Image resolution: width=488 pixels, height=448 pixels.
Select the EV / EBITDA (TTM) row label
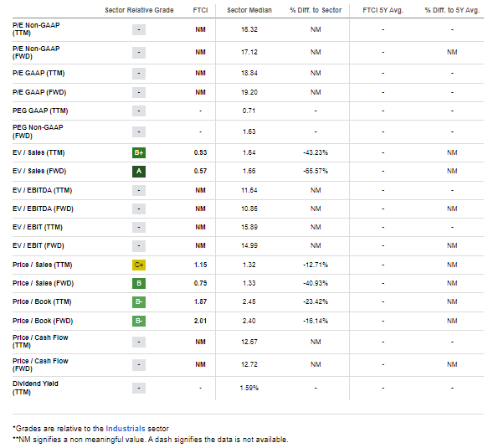pyautogui.click(x=42, y=190)
